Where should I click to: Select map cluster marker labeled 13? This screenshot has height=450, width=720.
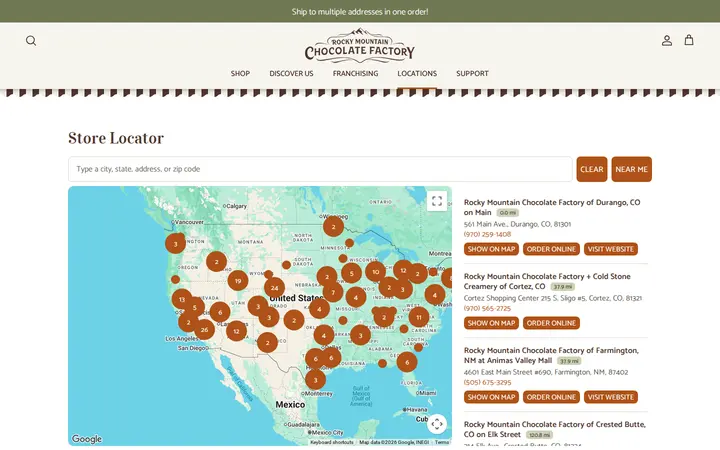pyautogui.click(x=182, y=299)
